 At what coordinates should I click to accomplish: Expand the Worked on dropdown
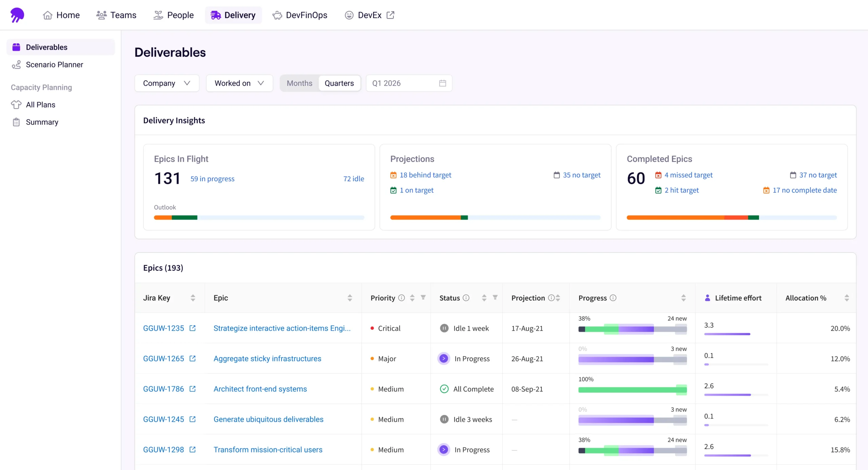pos(239,83)
